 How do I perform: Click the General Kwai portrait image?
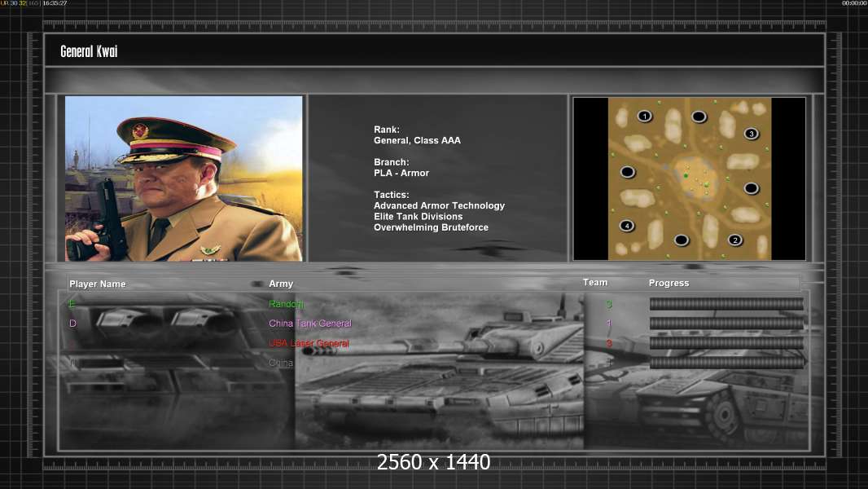(x=184, y=178)
